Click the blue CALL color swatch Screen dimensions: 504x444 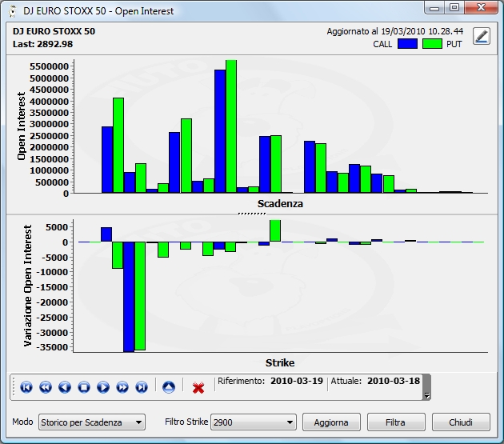point(407,44)
